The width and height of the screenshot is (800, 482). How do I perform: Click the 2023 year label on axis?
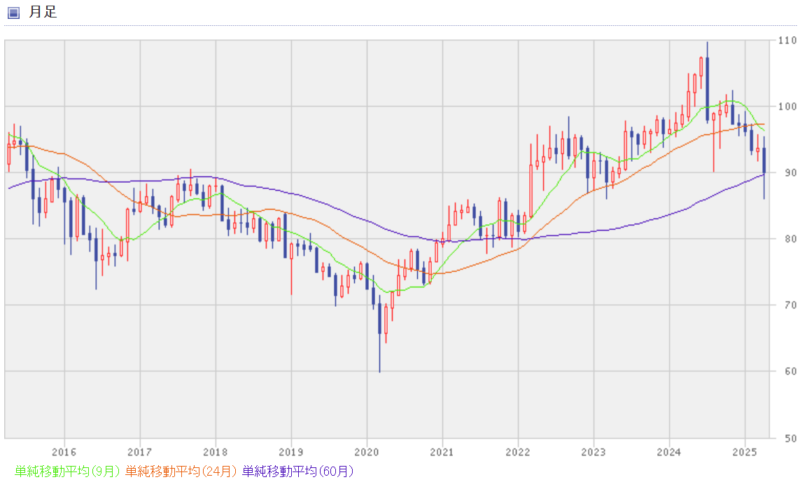point(594,452)
